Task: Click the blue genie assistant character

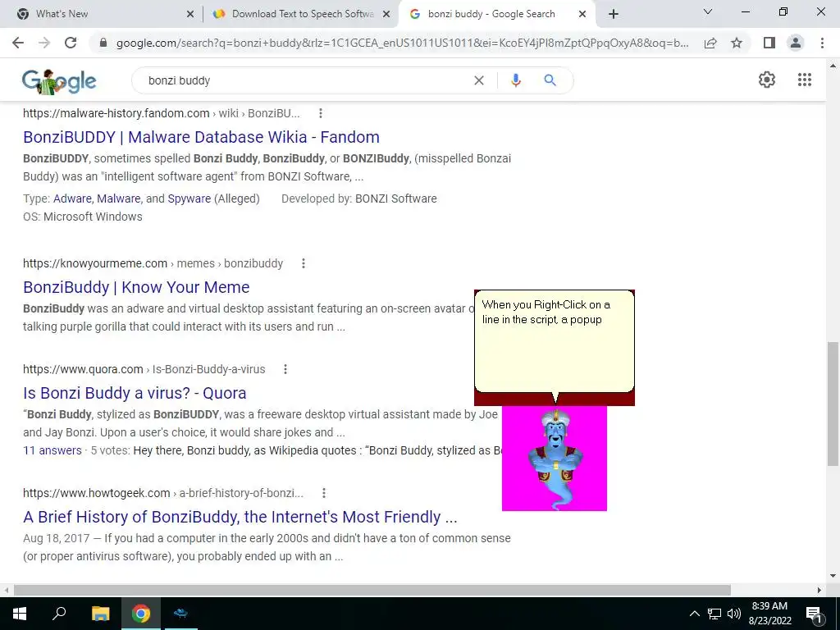Action: (x=555, y=459)
